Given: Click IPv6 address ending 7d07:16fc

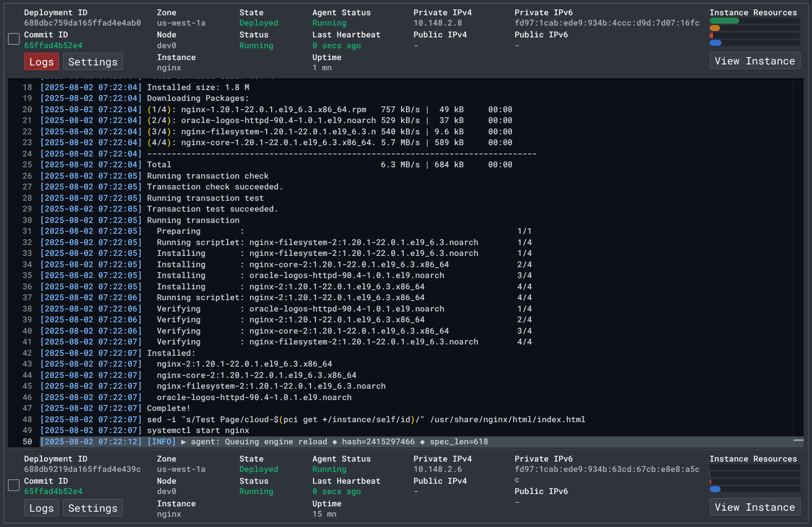Looking at the screenshot, I should (607, 23).
